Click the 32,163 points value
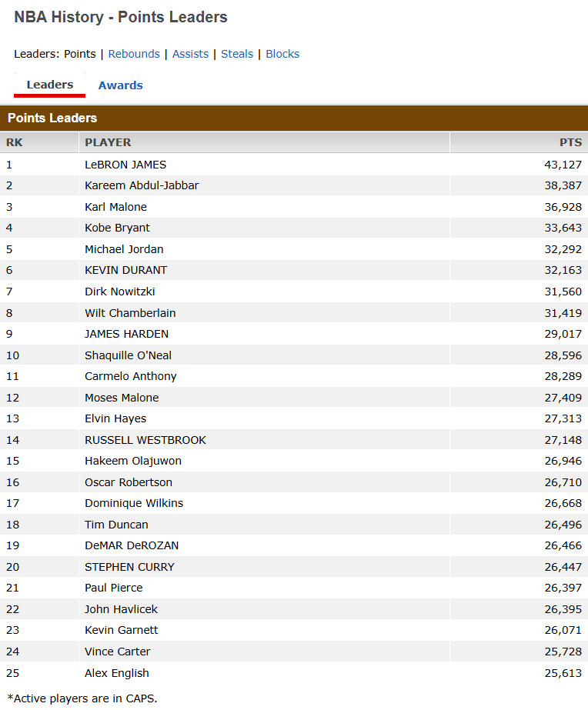Screen dimensions: 588x710 pos(563,270)
